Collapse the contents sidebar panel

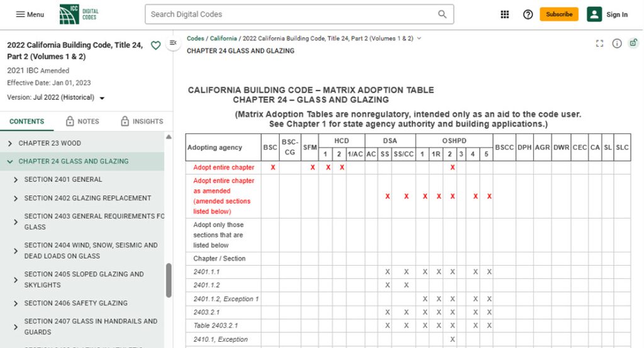coord(173,43)
